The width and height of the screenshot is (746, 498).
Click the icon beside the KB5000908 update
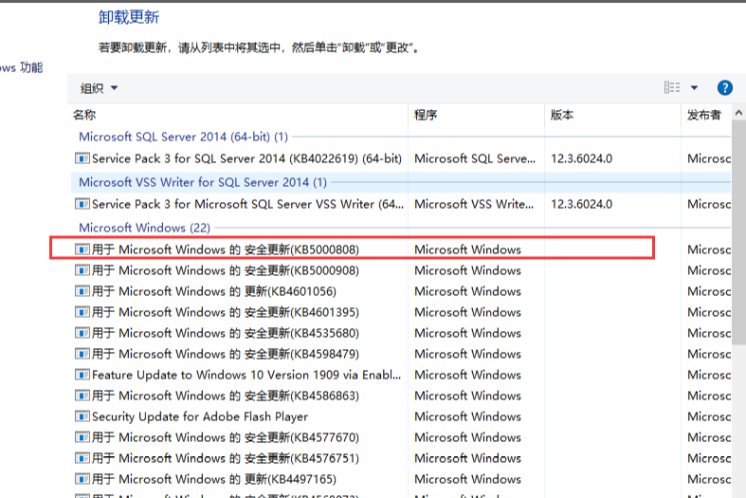(82, 270)
